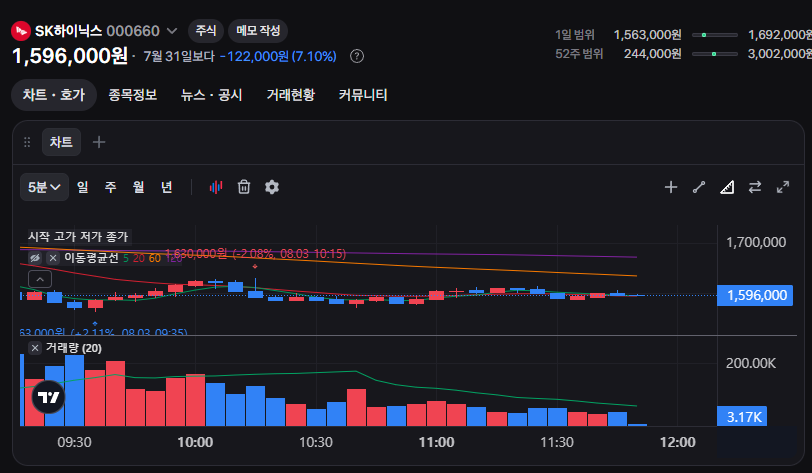Click the orange moving-average period 60
Image resolution: width=812 pixels, height=473 pixels.
point(155,258)
